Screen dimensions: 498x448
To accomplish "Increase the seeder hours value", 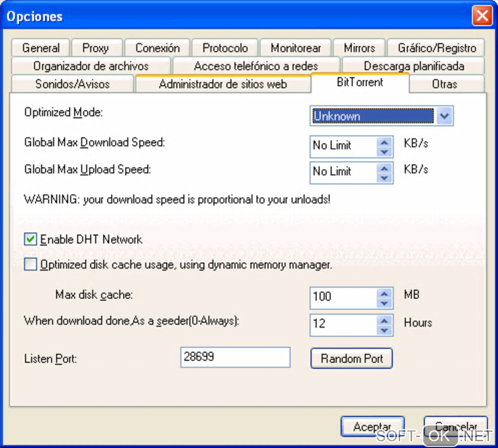I will click(384, 320).
